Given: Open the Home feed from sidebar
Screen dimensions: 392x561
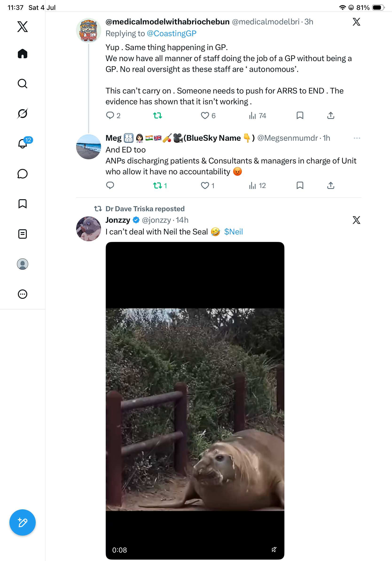Looking at the screenshot, I should pos(23,54).
